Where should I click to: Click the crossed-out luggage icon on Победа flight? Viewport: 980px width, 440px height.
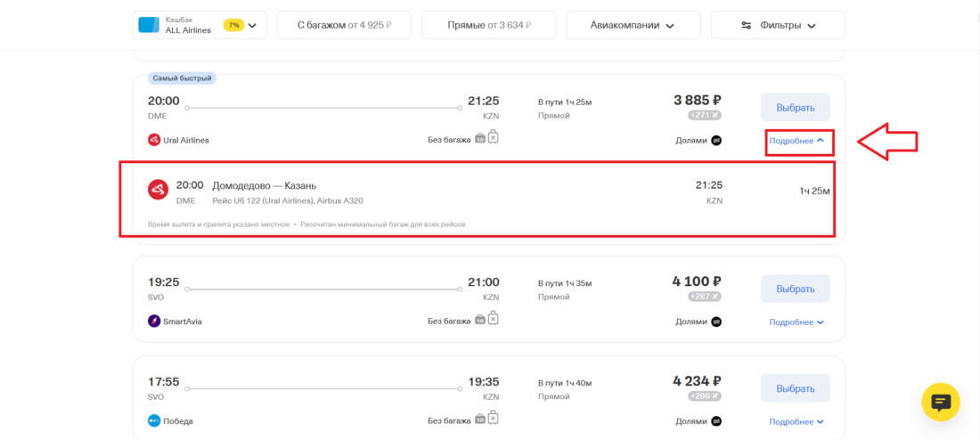coord(493,419)
